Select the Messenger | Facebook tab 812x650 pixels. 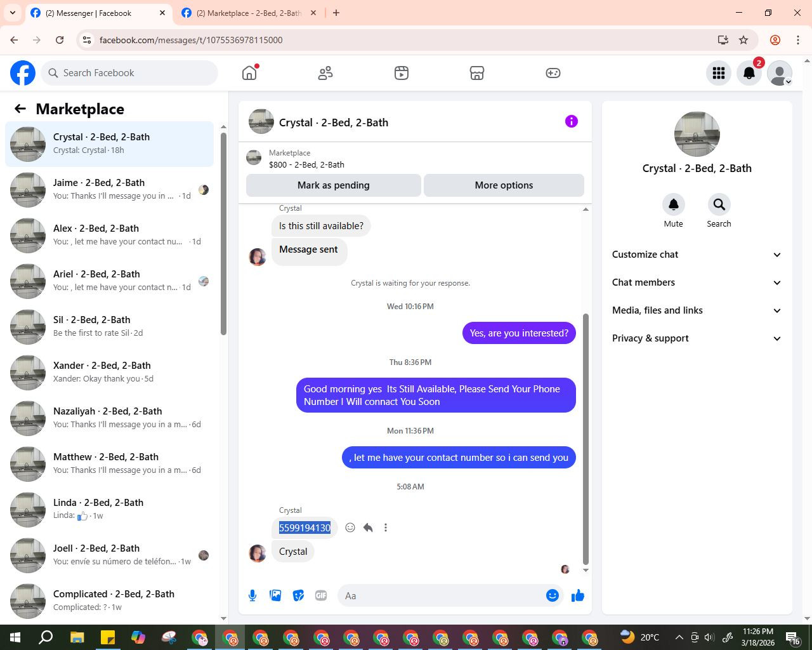pos(98,13)
